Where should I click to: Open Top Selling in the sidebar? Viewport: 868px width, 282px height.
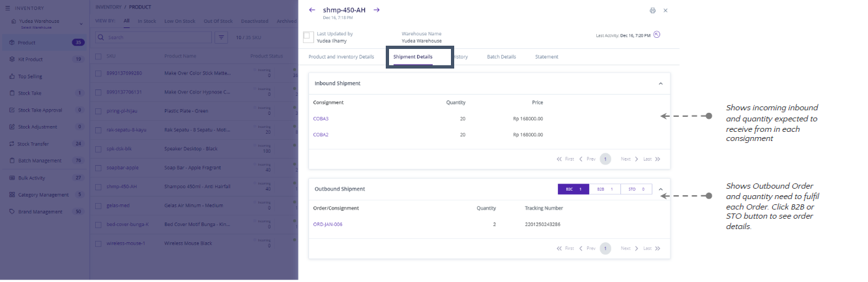[x=44, y=76]
